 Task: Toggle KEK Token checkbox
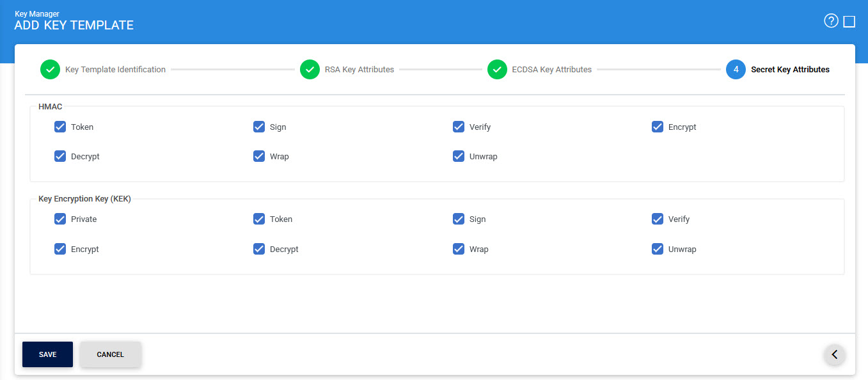click(259, 219)
